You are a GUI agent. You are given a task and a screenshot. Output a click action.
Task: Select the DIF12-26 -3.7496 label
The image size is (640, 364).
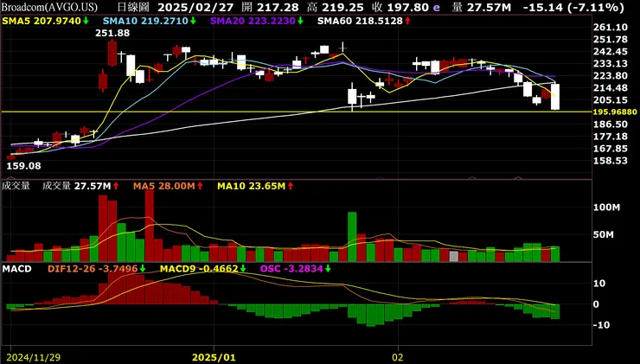tap(93, 269)
